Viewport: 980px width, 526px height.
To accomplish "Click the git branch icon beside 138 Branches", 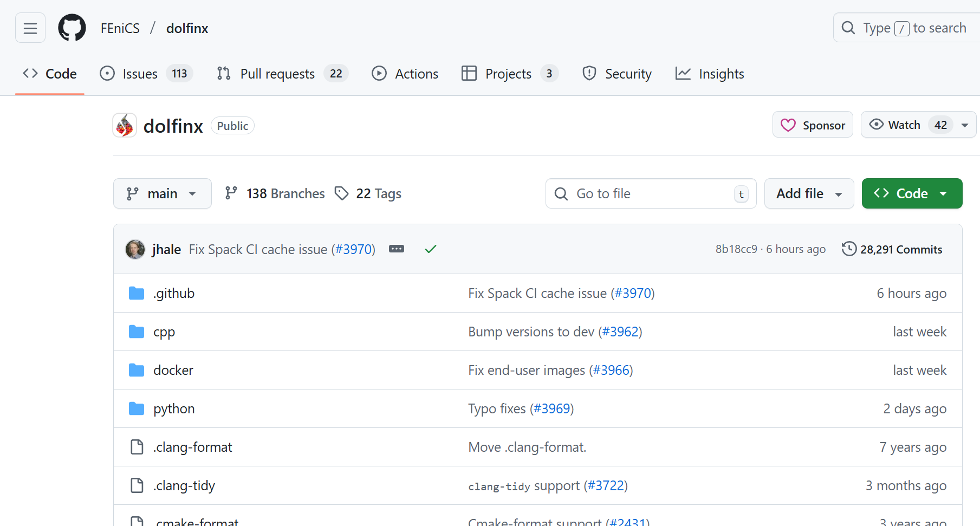I will tap(231, 193).
